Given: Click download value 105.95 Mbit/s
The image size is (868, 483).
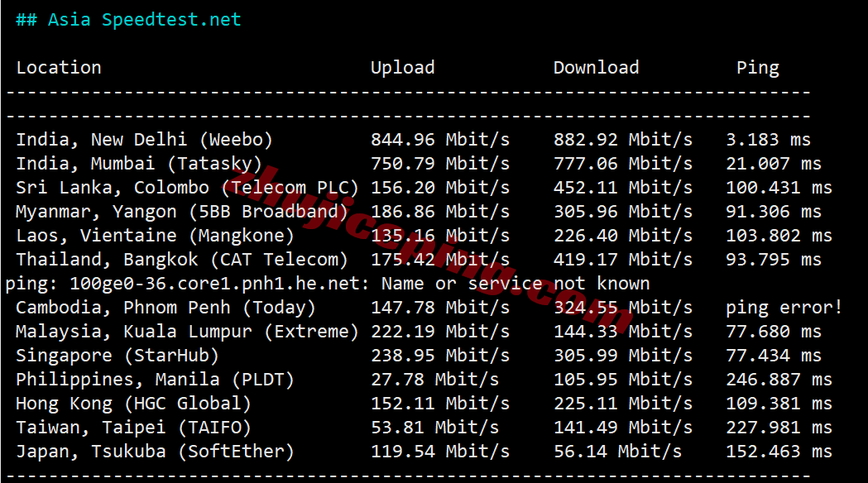Looking at the screenshot, I should (x=623, y=380).
